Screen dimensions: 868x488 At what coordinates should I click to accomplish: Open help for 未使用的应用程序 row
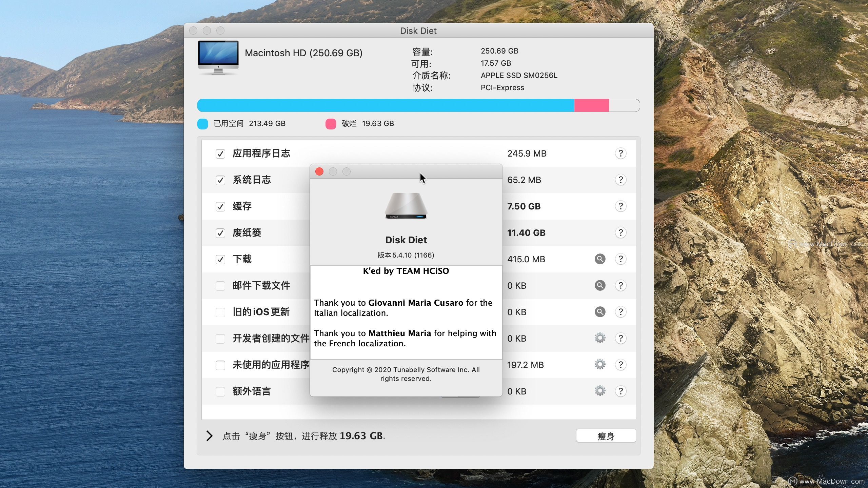click(620, 365)
